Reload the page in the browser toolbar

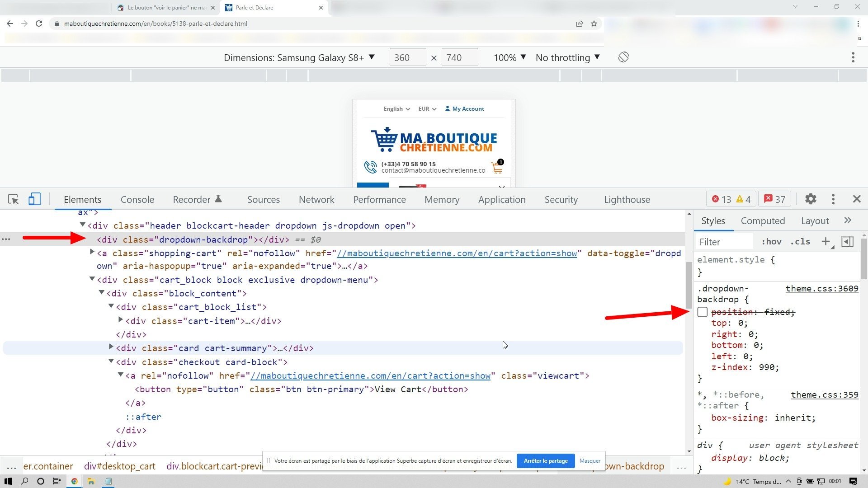(x=39, y=23)
